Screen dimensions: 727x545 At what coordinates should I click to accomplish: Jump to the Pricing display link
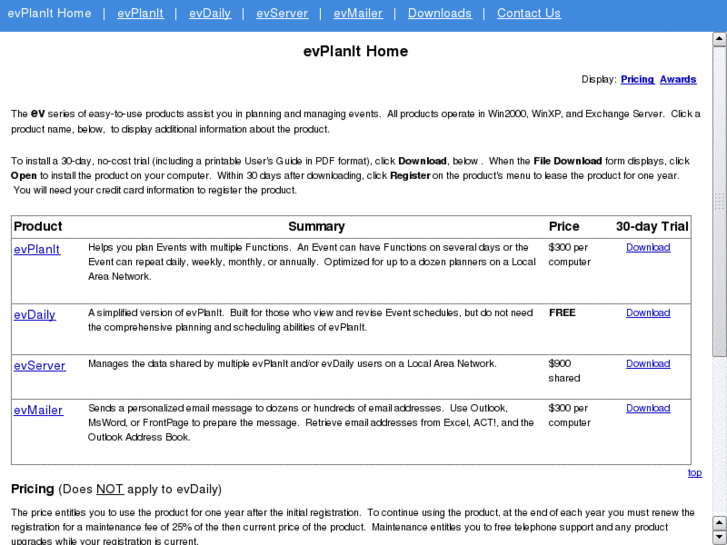(637, 79)
